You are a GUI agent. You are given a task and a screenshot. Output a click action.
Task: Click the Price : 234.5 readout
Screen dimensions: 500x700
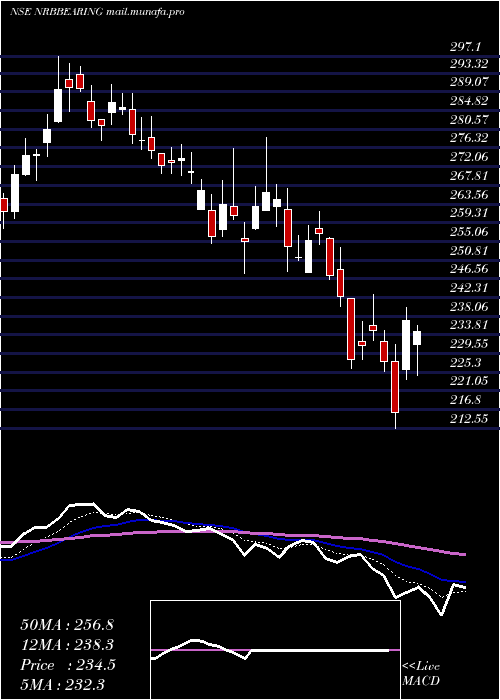(x=68, y=665)
